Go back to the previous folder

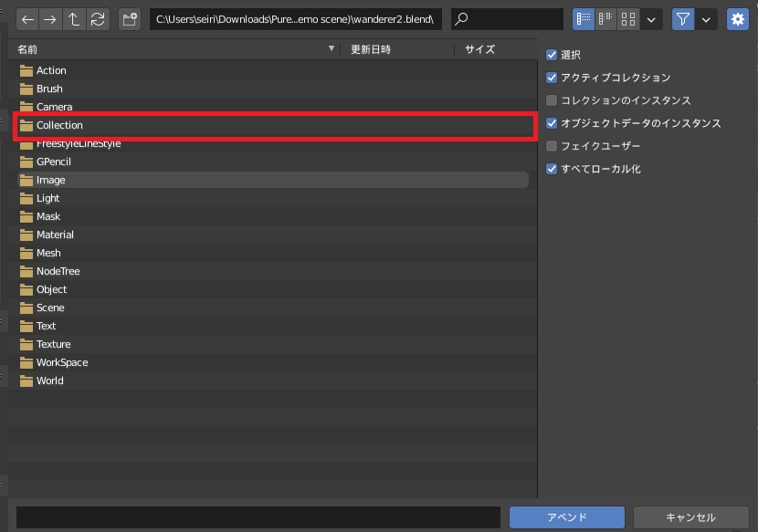[x=26, y=18]
